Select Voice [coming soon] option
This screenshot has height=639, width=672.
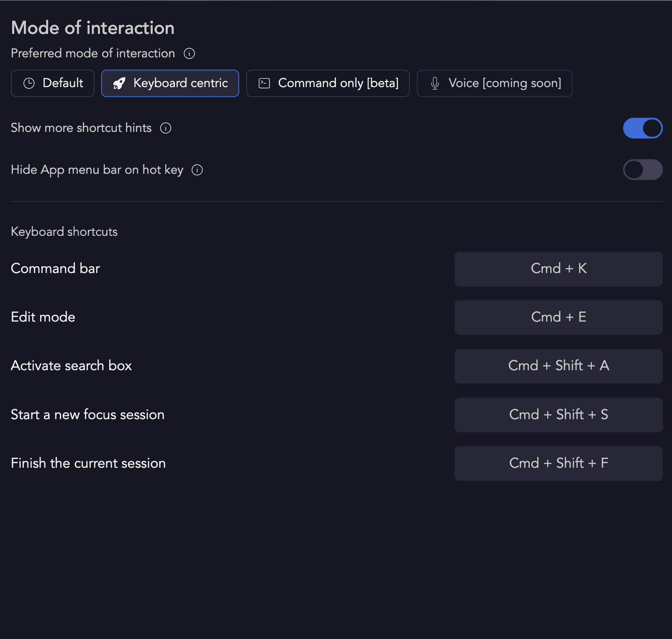click(494, 83)
